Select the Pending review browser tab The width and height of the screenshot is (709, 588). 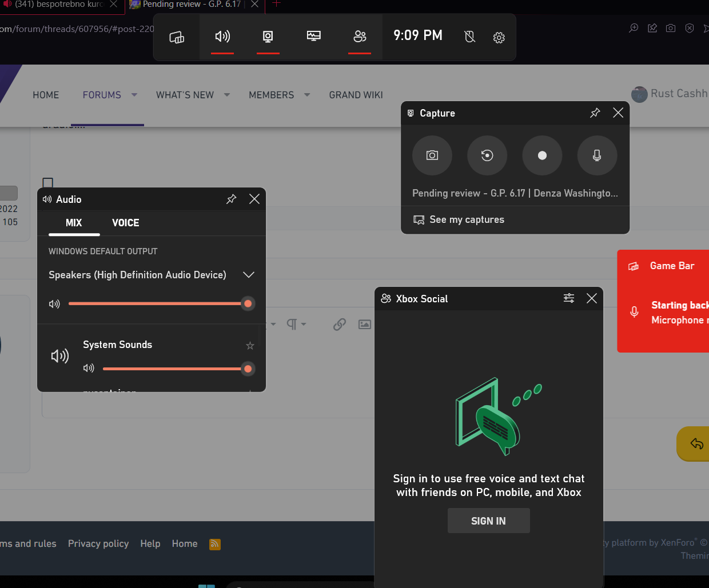pyautogui.click(x=192, y=5)
